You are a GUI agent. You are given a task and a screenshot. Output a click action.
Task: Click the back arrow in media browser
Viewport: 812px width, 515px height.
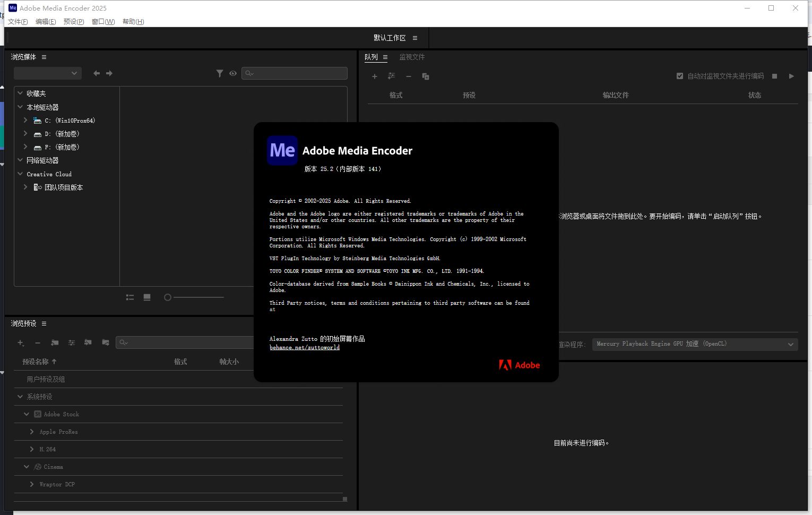click(x=97, y=73)
